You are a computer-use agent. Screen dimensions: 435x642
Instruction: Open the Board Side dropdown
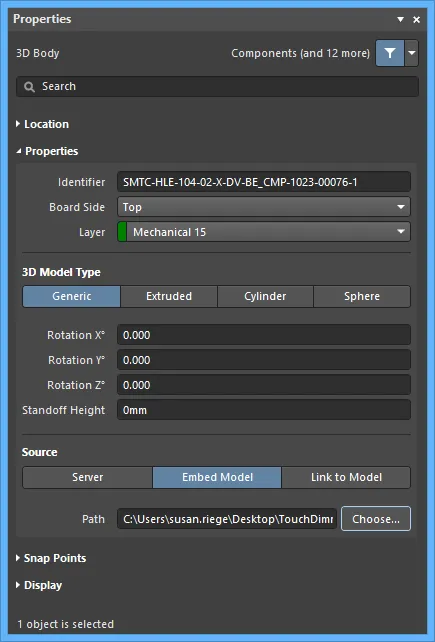264,207
